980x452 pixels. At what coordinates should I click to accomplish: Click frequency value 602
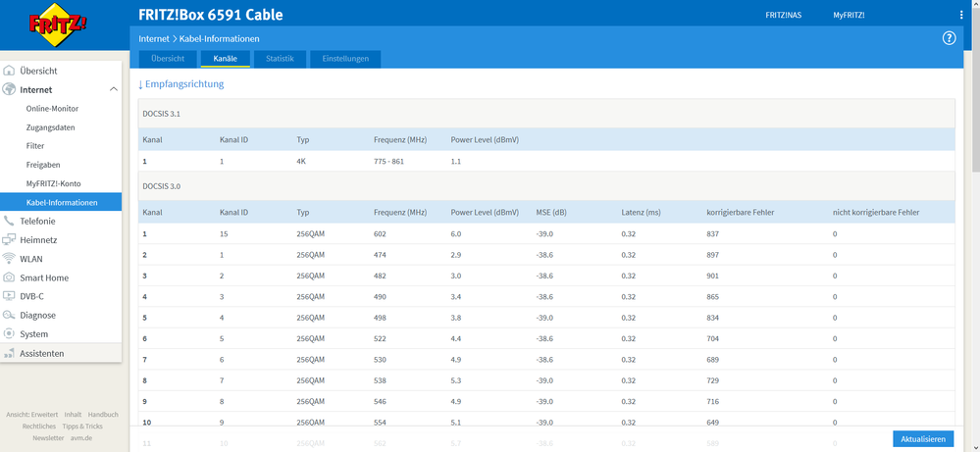tap(380, 233)
